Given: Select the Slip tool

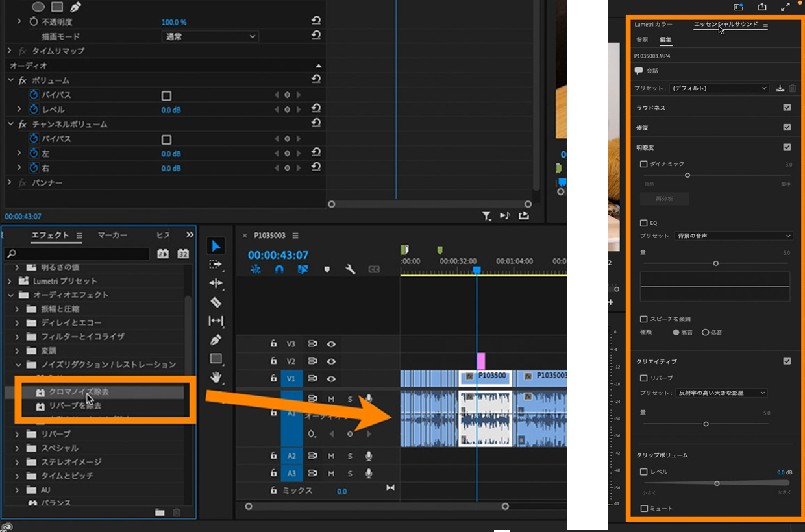Looking at the screenshot, I should [x=216, y=321].
